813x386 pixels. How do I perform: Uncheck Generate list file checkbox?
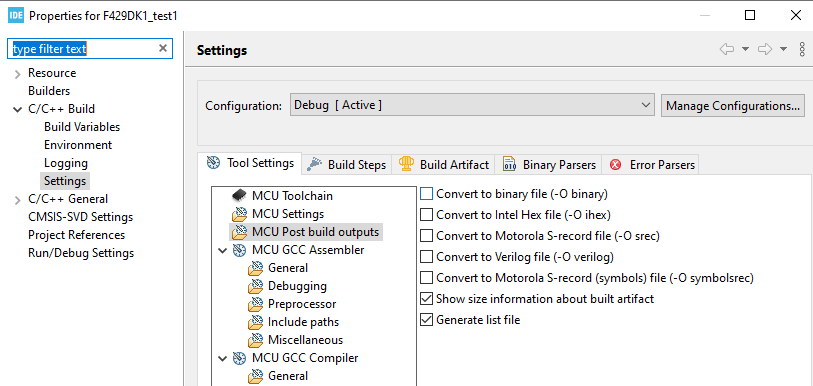coord(426,320)
